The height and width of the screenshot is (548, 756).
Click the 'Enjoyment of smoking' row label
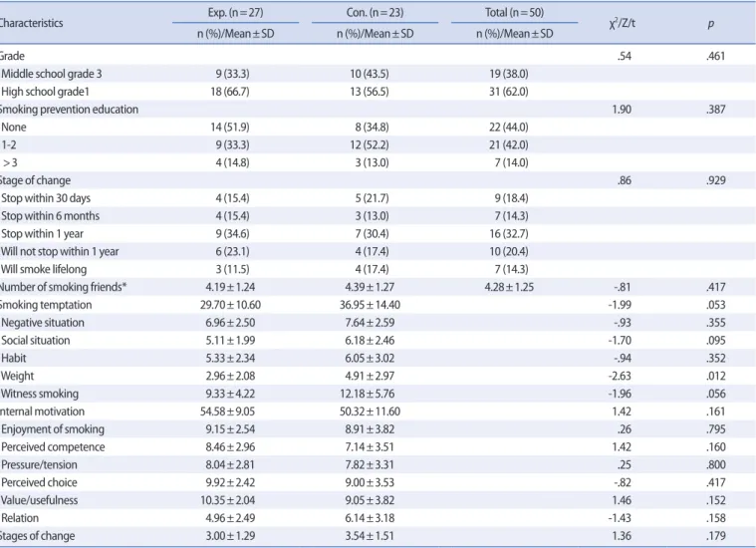53,429
